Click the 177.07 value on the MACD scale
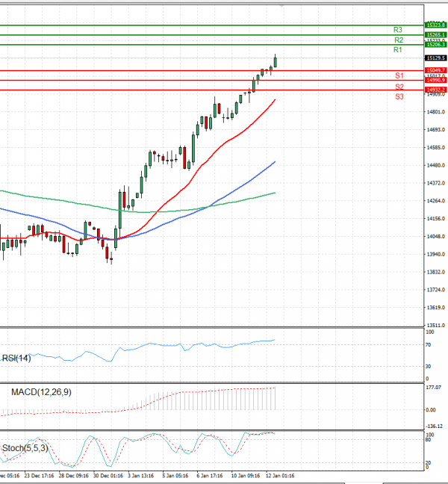448x484 pixels. (433, 388)
